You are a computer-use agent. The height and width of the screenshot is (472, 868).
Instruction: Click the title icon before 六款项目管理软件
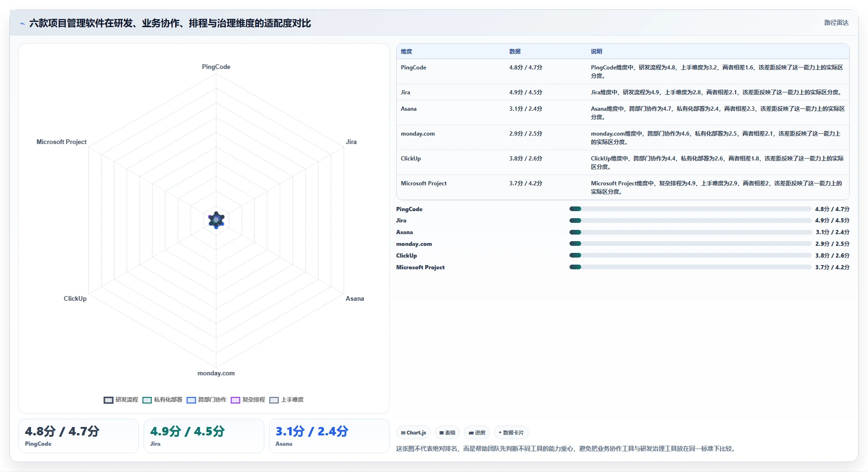coord(22,23)
